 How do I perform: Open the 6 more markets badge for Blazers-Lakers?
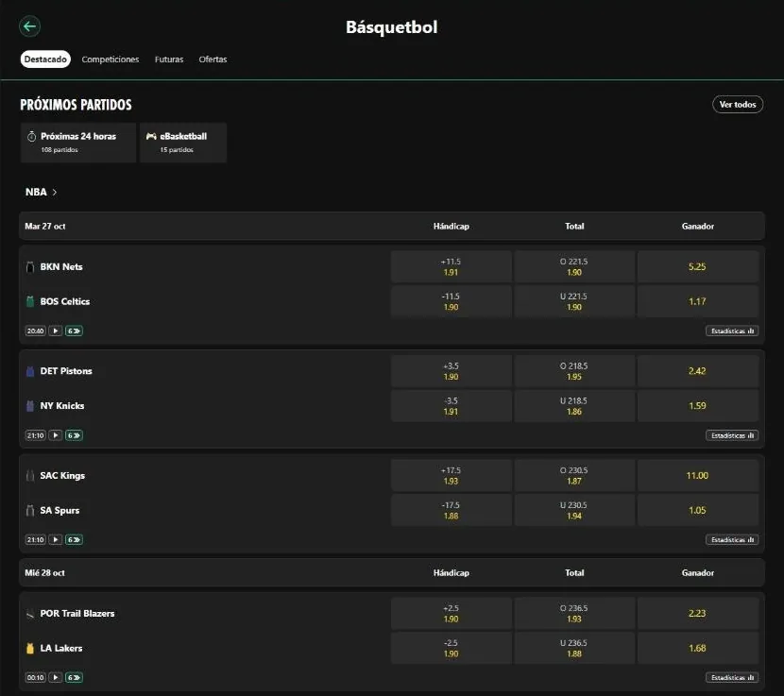click(x=74, y=677)
